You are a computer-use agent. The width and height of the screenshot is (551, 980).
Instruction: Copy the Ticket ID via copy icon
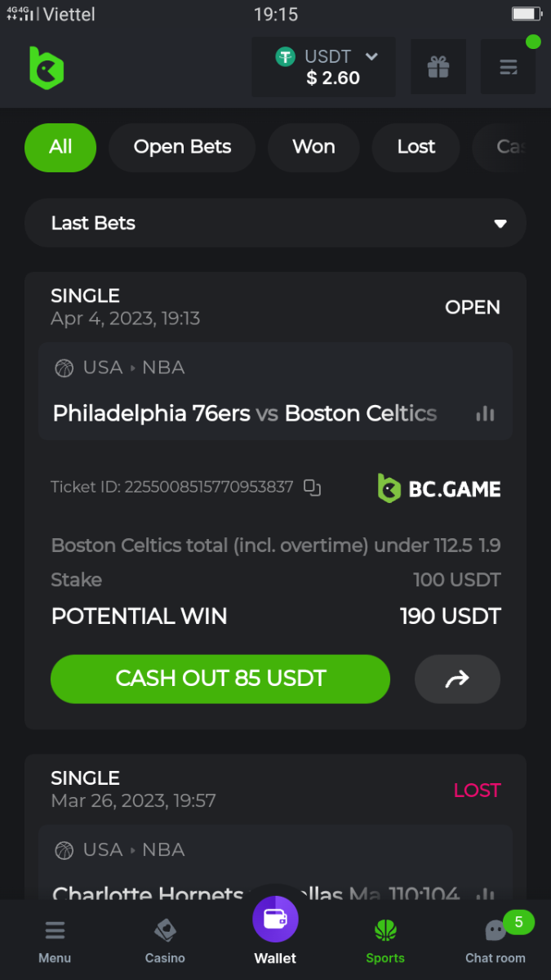coord(312,488)
